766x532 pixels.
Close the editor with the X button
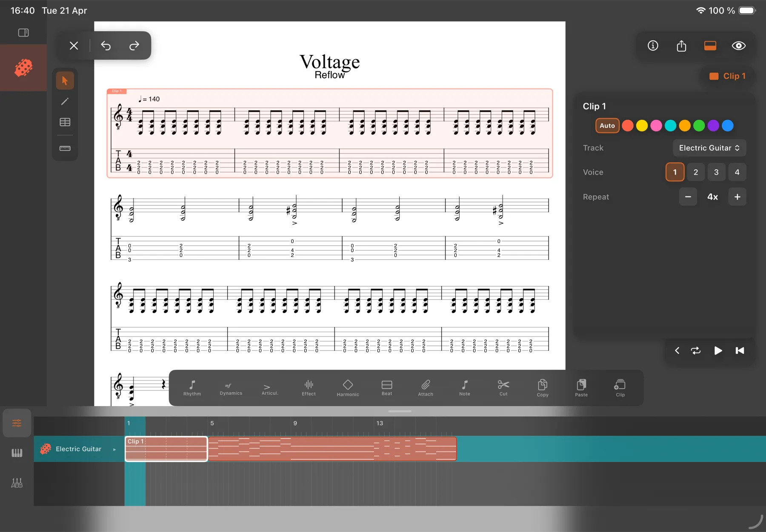[74, 46]
